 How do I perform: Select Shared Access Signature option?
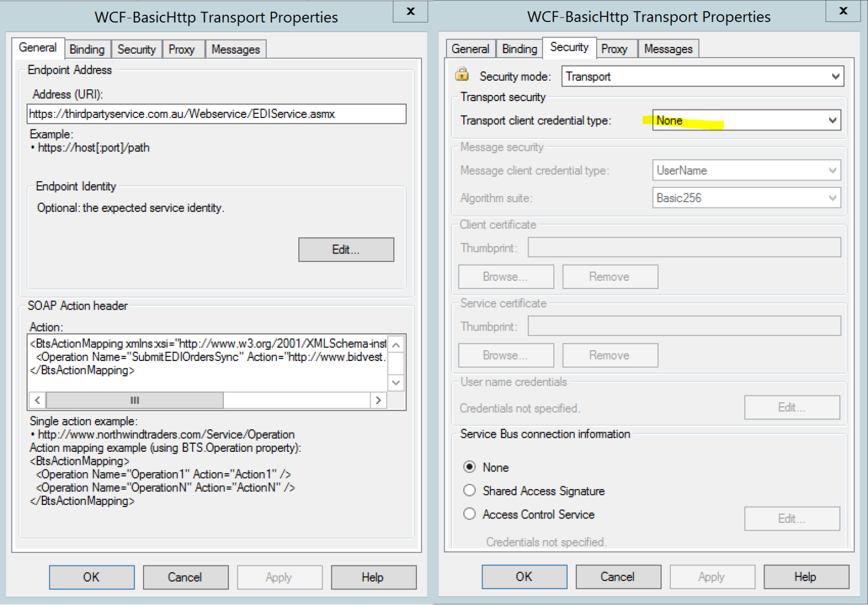pos(470,491)
